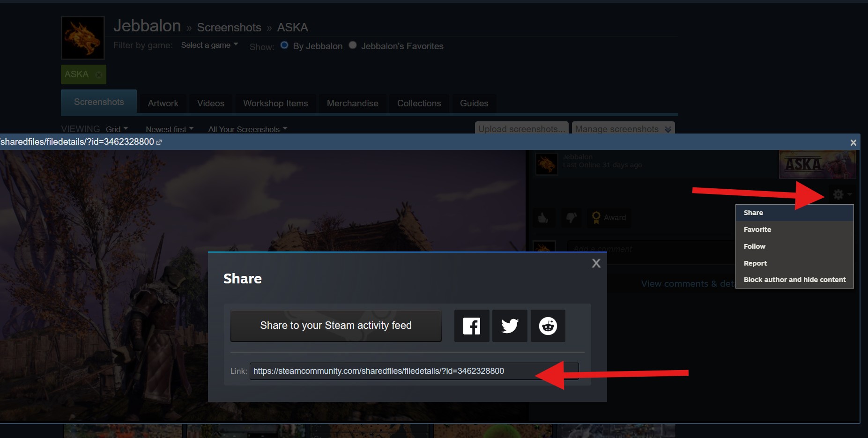Click the Upload screenshots button

[521, 129]
